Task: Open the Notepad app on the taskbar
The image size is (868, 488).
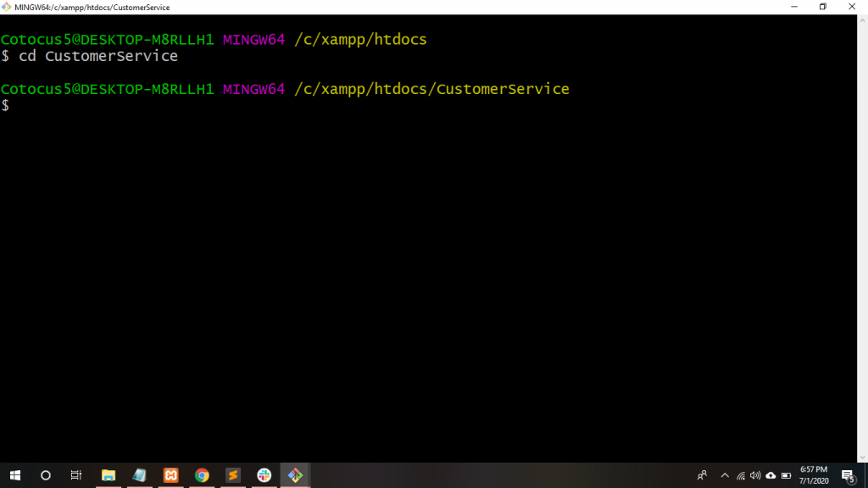Action: point(140,475)
